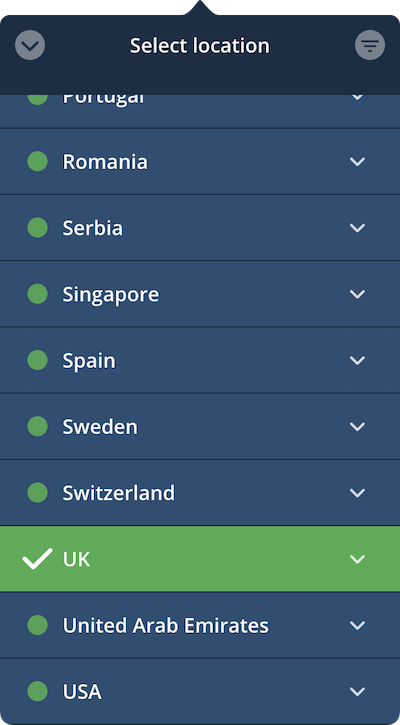Choose USA as the VPN location

[200, 692]
